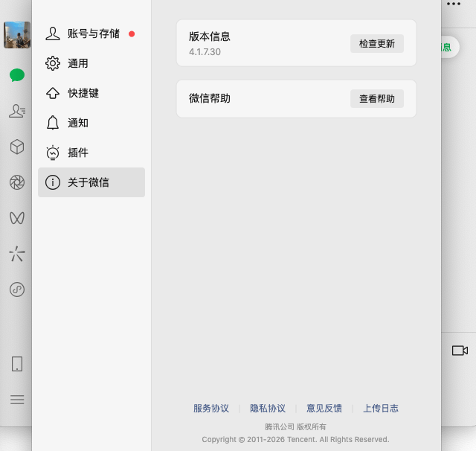Click the 上传日志 link
Viewport: 476px width, 451px height.
tap(381, 409)
